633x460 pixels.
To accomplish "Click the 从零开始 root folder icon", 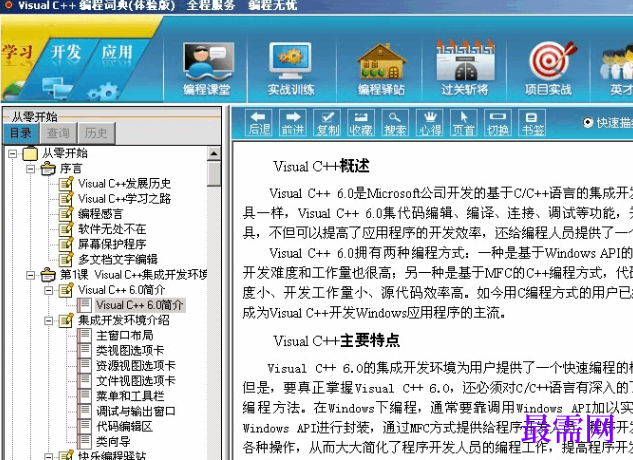I will tap(30, 153).
